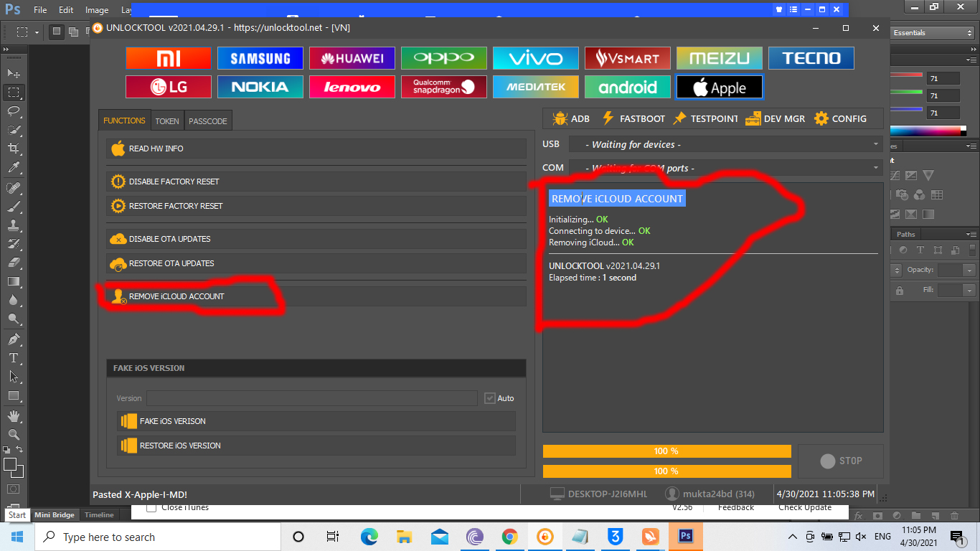
Task: Select the Samsung brand tile
Action: 260,58
